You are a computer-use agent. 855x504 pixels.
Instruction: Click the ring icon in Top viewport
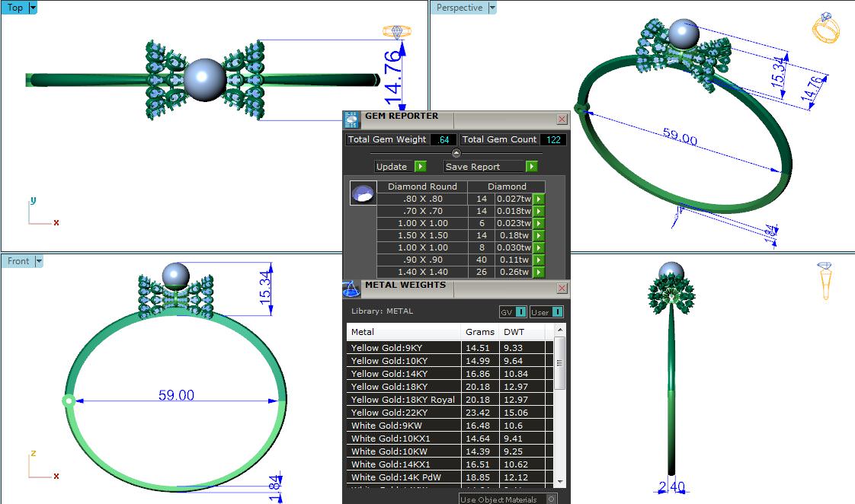396,32
